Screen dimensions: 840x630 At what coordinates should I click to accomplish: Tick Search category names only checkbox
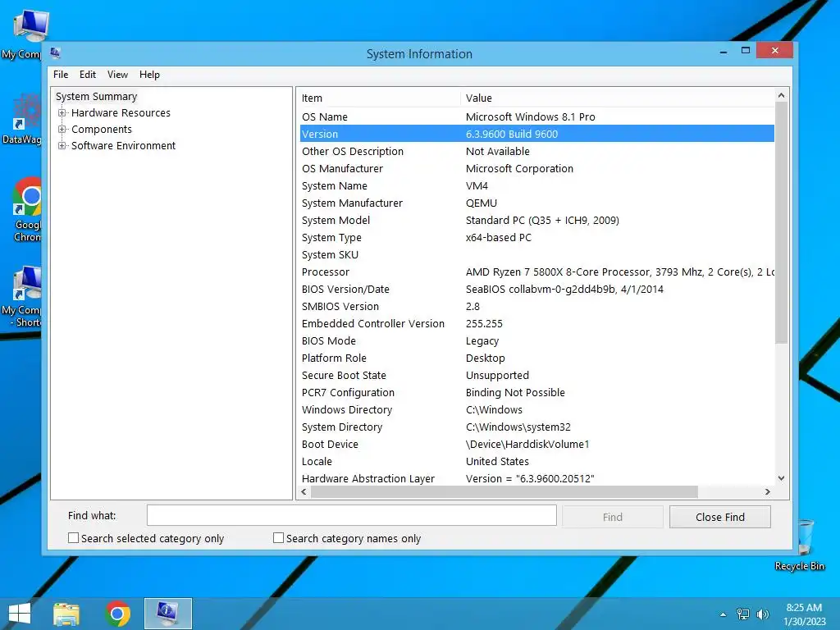(279, 538)
